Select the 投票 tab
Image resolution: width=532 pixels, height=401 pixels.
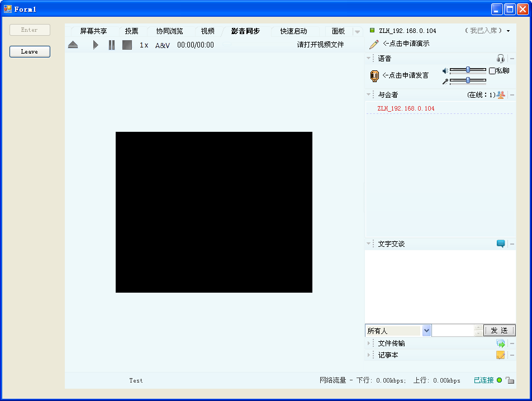[x=131, y=31]
